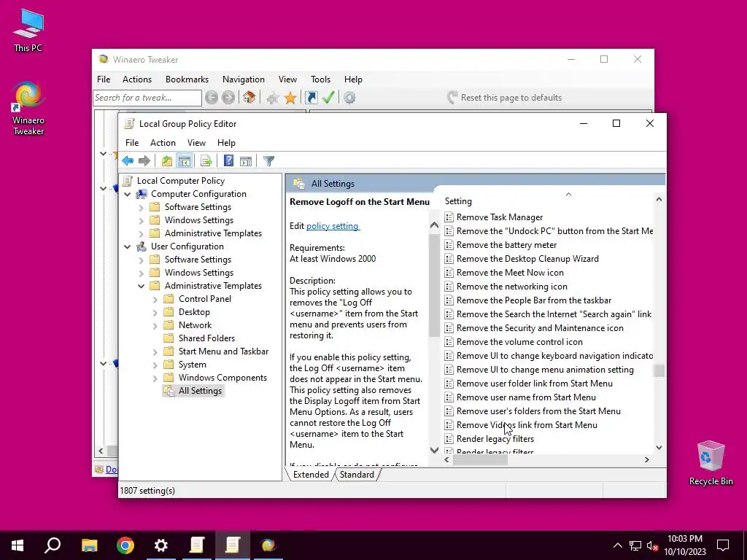Select the Winaero Tweaker desktop shortcut

point(28,109)
